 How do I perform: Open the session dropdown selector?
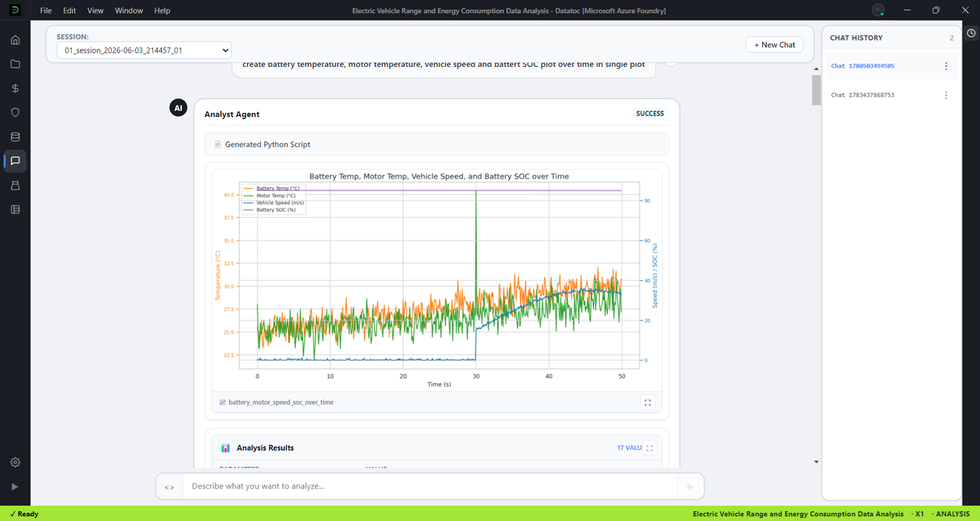(x=144, y=50)
